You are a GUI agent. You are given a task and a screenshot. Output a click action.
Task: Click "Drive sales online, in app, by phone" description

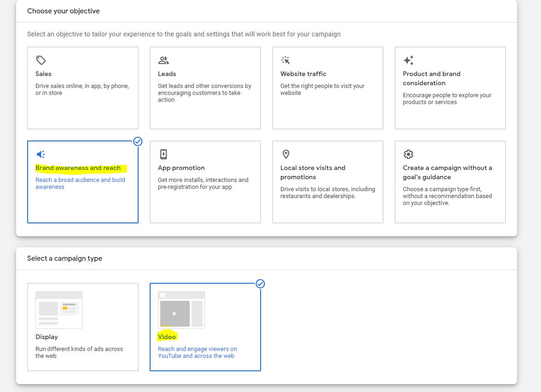tap(82, 89)
